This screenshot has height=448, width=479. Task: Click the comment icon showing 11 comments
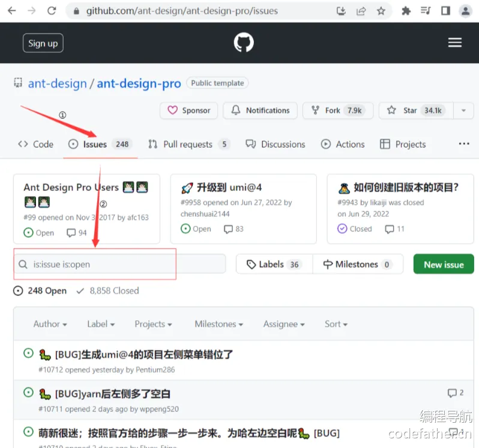click(390, 229)
